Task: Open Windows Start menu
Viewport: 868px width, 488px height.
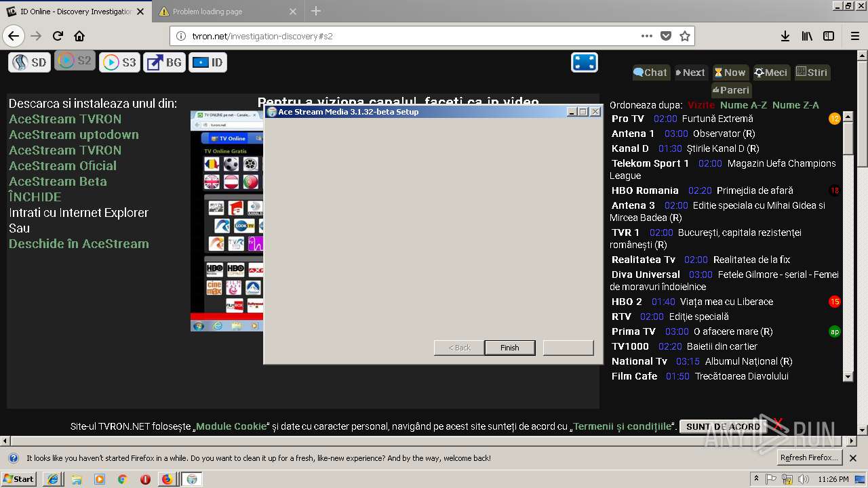Action: [x=20, y=479]
